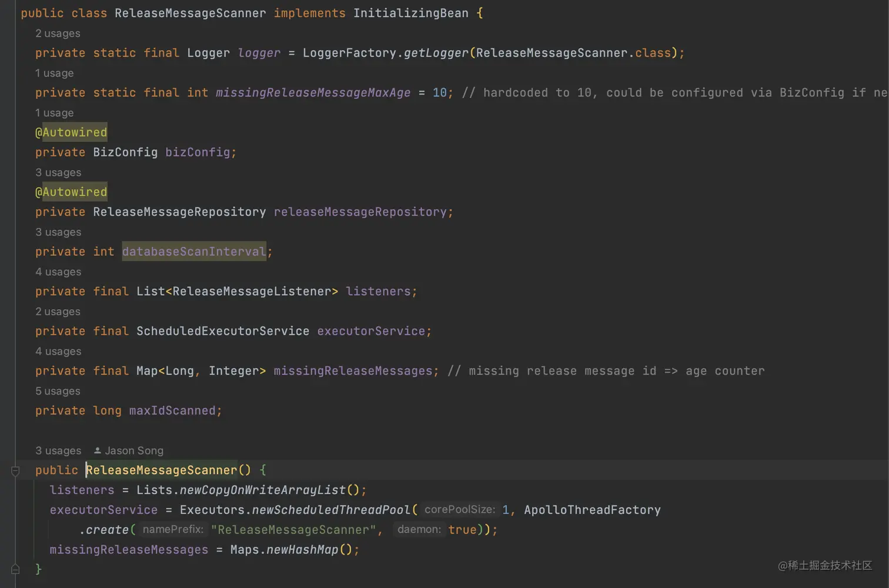Show the 1 usage of the bizConfig field

[54, 113]
